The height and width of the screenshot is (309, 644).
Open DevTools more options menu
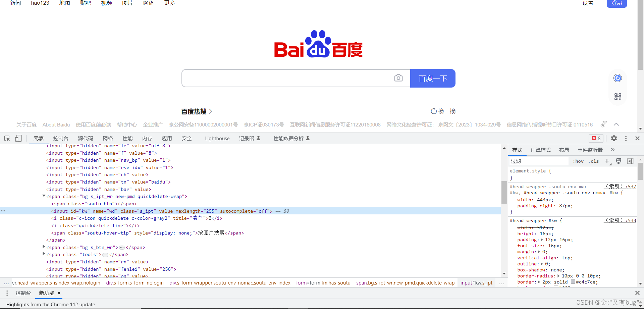pos(626,138)
